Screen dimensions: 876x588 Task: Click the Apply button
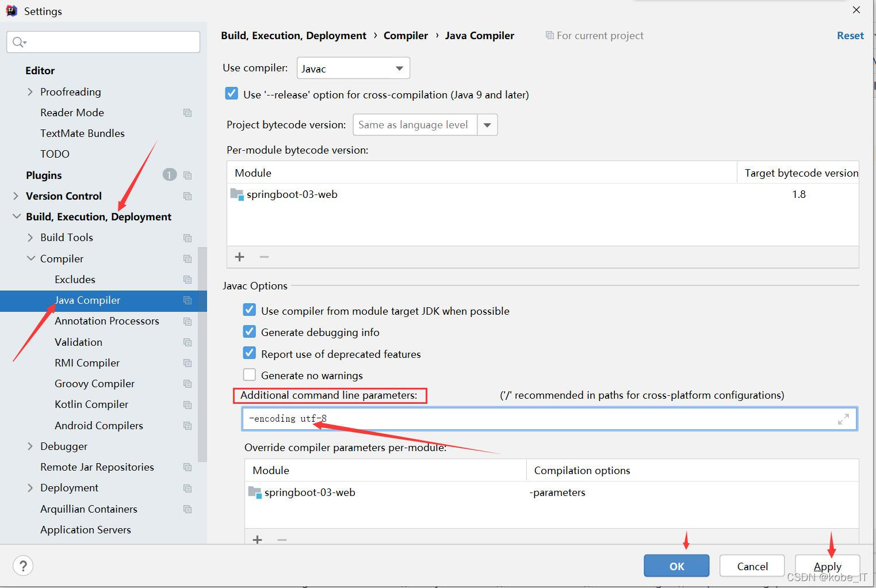(827, 566)
